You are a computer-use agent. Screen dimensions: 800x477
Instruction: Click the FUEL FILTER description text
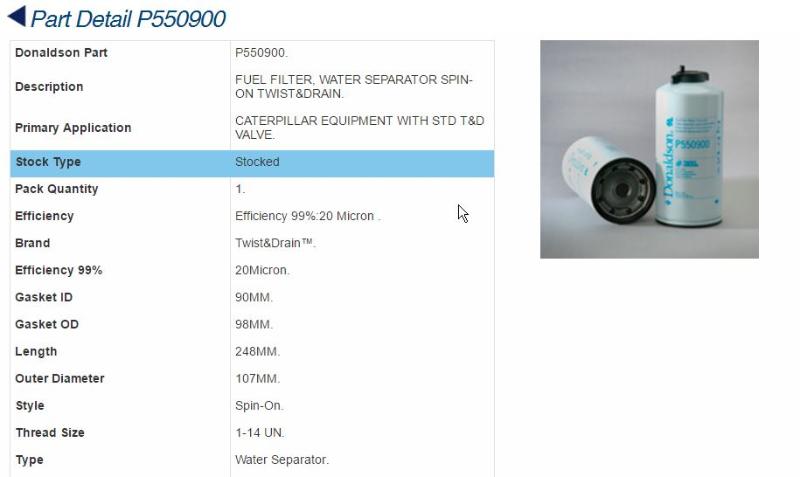pyautogui.click(x=354, y=87)
